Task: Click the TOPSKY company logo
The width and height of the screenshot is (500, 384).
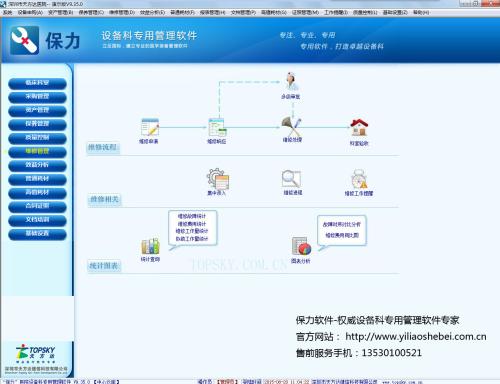Action: [x=36, y=354]
